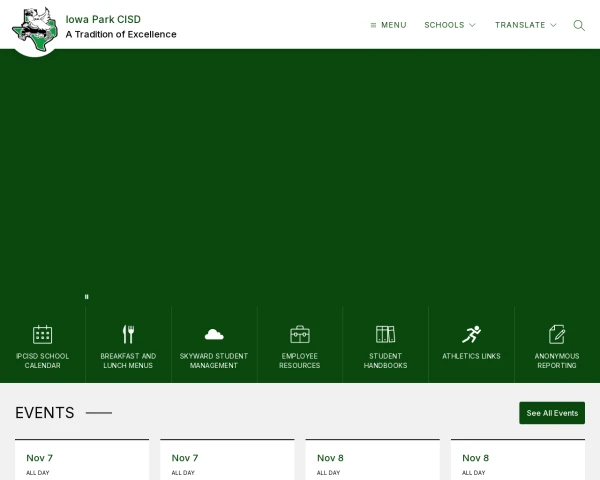This screenshot has width=600, height=480.
Task: Open the main Menu
Action: pos(388,25)
